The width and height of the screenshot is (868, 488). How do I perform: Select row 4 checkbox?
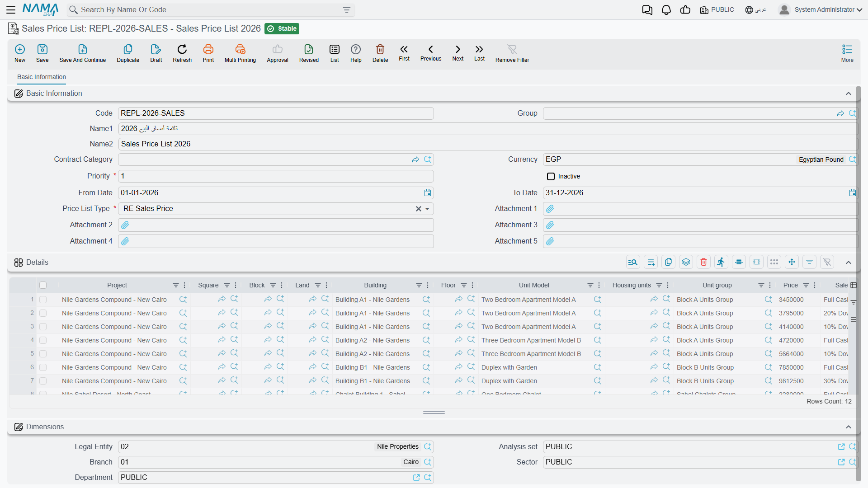pos(43,340)
